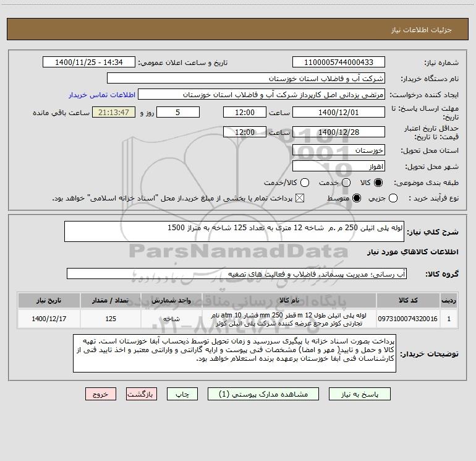
Task: Click the تعداد / مقدار column header
Action: click(x=111, y=300)
